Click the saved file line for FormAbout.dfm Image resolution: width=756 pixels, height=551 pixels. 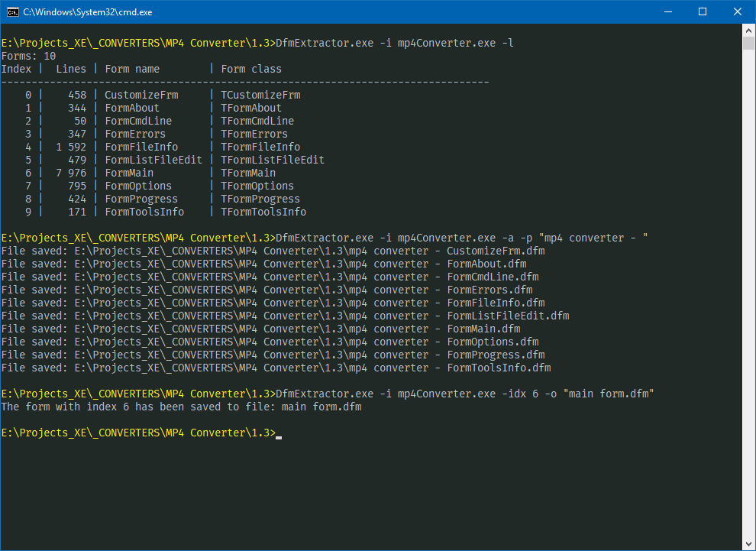[x=263, y=264]
